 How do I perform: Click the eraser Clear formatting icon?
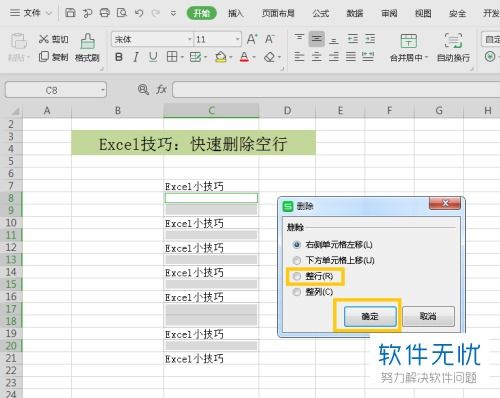[x=269, y=57]
